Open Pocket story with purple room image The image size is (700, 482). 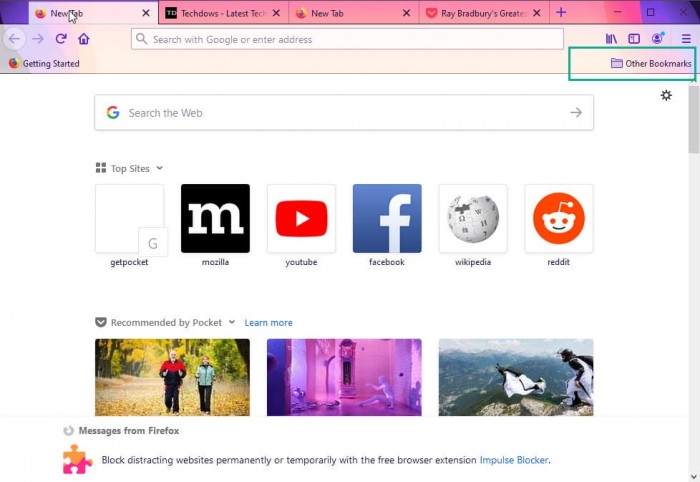pos(344,377)
